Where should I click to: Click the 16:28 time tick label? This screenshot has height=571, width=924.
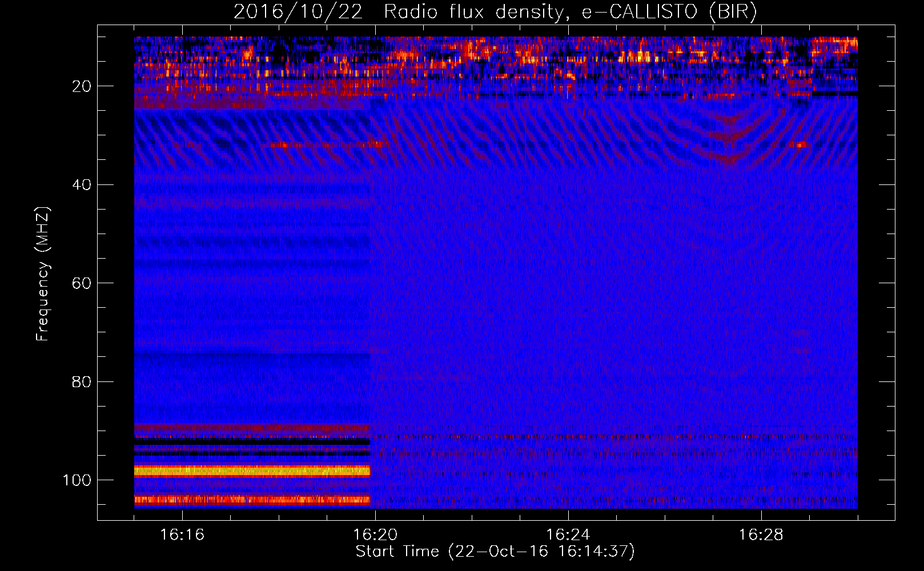[761, 534]
